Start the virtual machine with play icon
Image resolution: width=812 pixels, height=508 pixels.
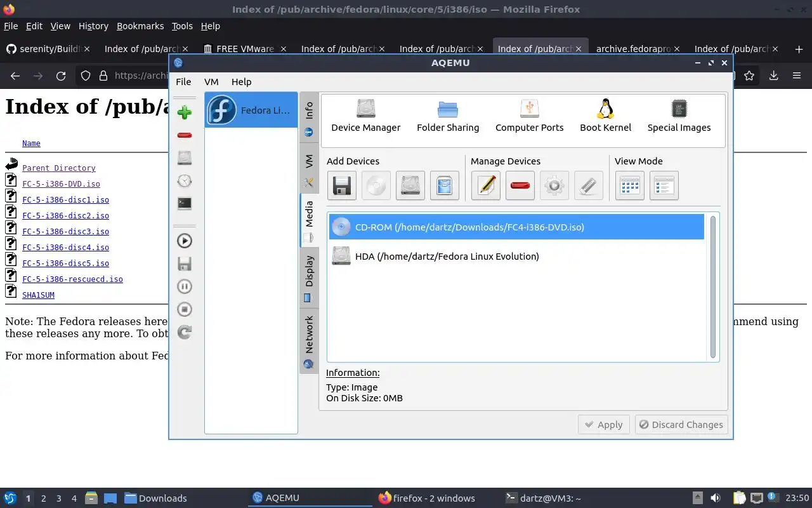[185, 241]
